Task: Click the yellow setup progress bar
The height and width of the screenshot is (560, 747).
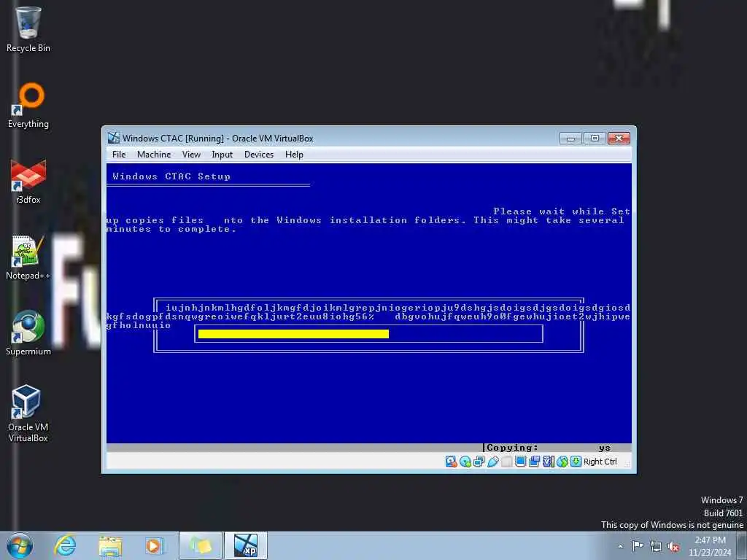Action: pyautogui.click(x=293, y=334)
